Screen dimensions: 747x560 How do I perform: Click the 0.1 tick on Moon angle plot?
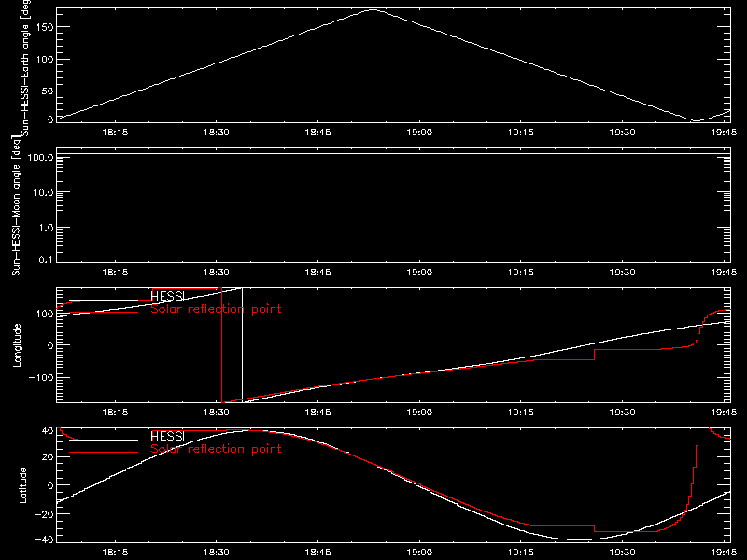point(46,259)
